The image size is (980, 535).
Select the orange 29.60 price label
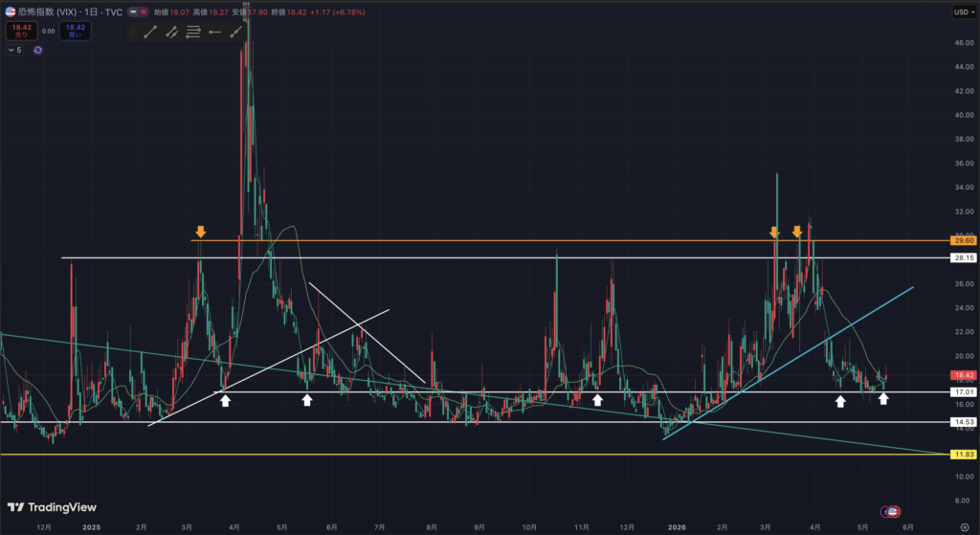[963, 240]
